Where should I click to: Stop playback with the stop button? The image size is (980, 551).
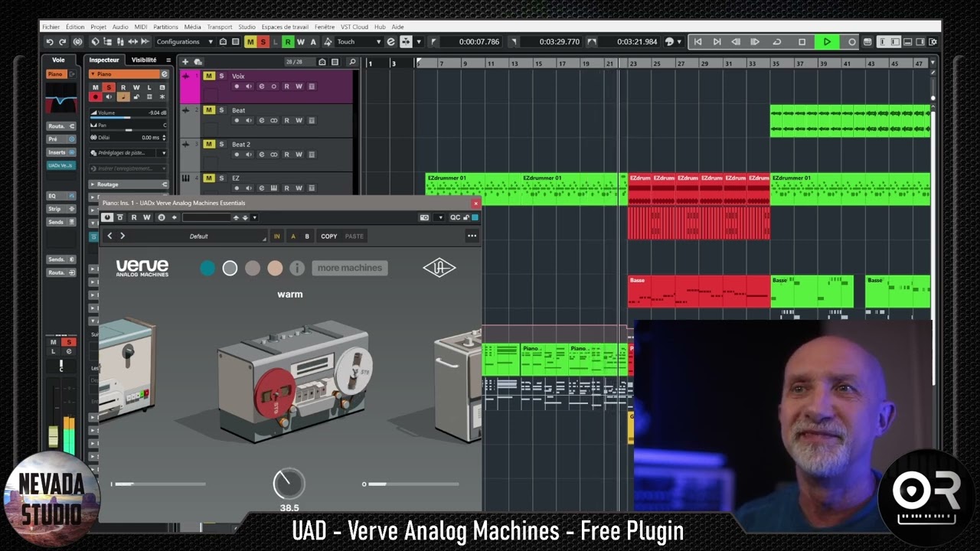click(x=802, y=42)
